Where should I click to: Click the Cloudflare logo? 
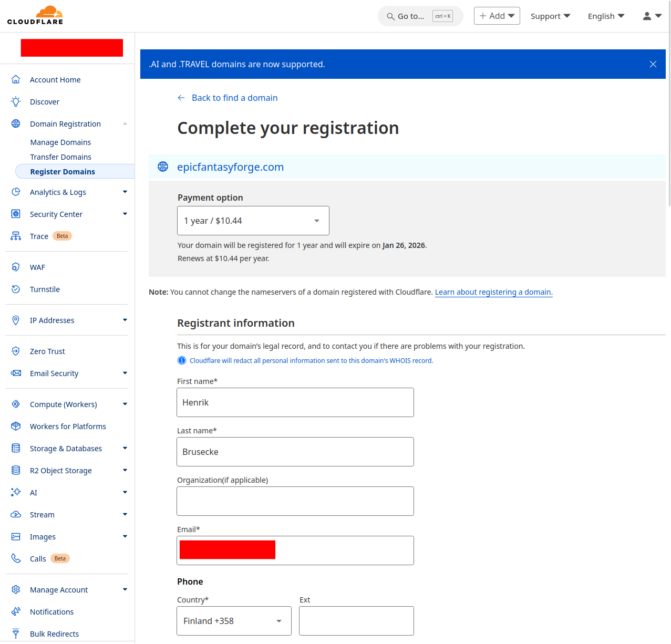coord(35,15)
